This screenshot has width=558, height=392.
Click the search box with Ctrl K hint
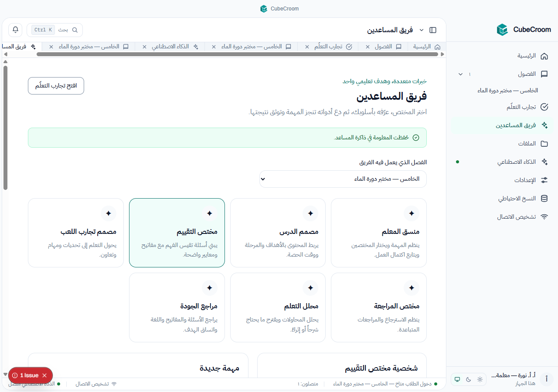click(x=54, y=30)
